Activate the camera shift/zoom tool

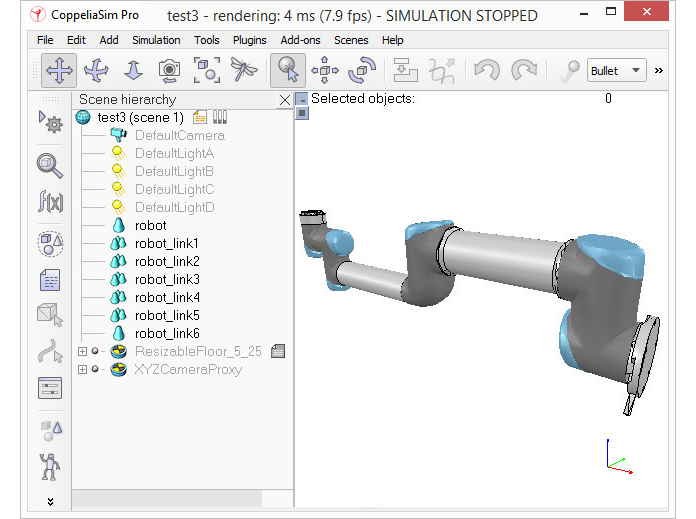133,71
